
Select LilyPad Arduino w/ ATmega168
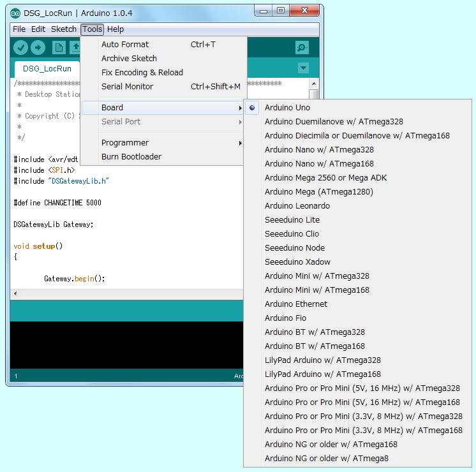click(357, 374)
